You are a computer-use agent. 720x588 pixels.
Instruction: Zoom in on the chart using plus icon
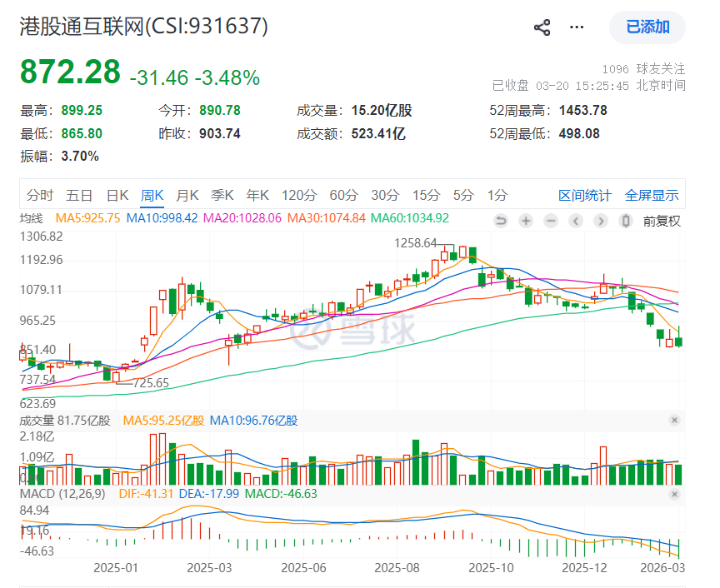(525, 221)
